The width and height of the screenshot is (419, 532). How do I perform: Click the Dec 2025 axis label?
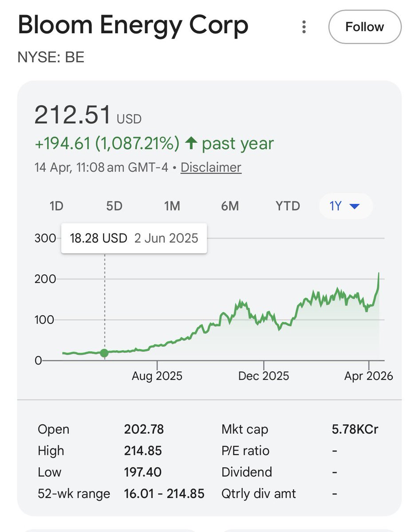(264, 376)
